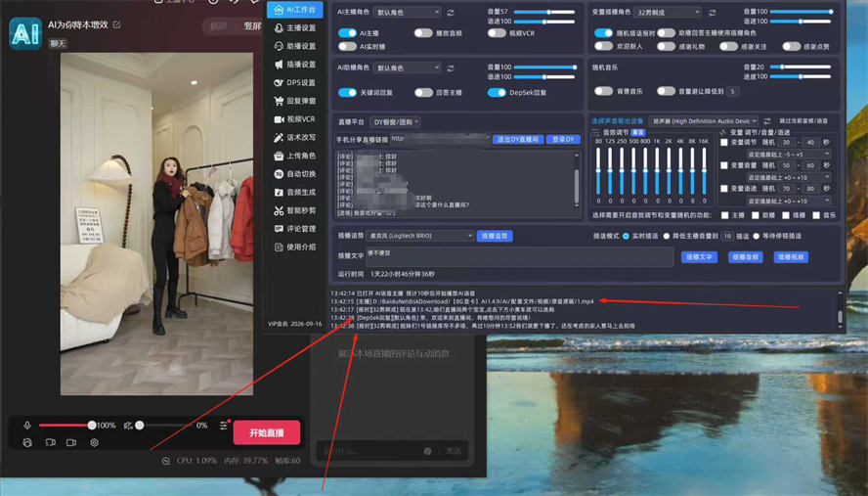Click the 音频生成 music folder icon
The height and width of the screenshot is (496, 868).
click(279, 193)
